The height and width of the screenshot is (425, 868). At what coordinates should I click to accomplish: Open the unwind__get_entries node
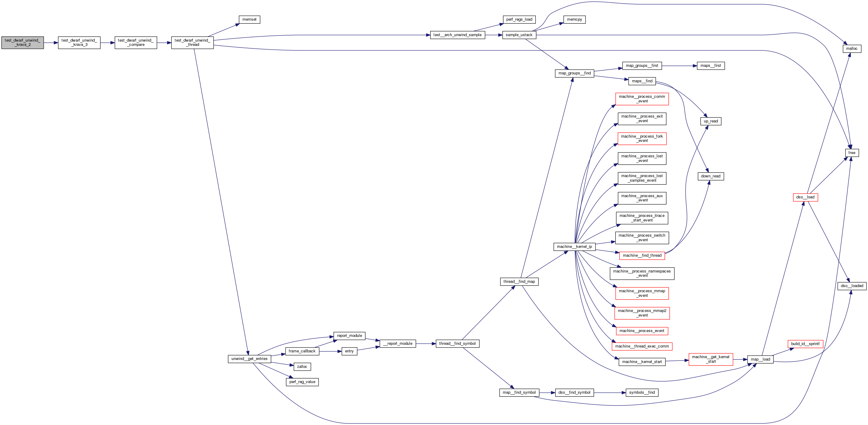tap(249, 359)
